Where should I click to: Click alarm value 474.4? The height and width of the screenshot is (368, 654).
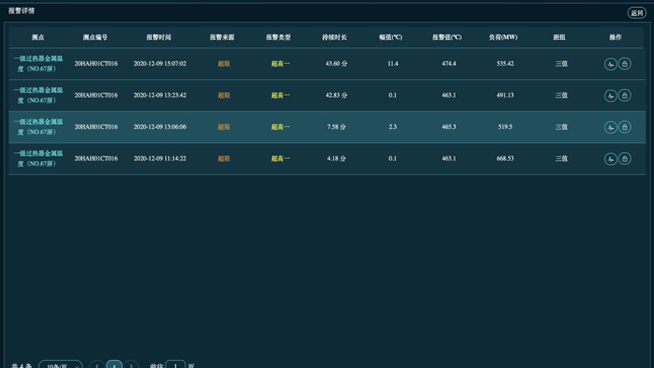pos(449,63)
